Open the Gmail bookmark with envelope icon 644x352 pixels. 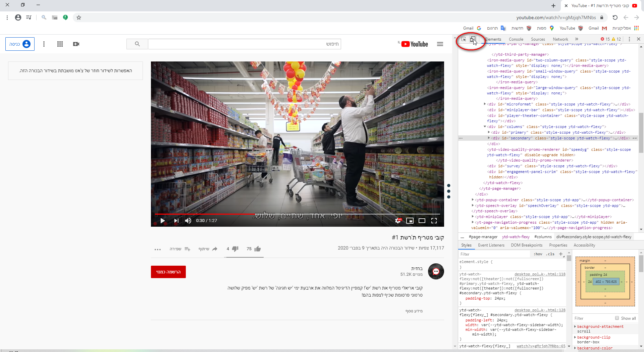[598, 28]
